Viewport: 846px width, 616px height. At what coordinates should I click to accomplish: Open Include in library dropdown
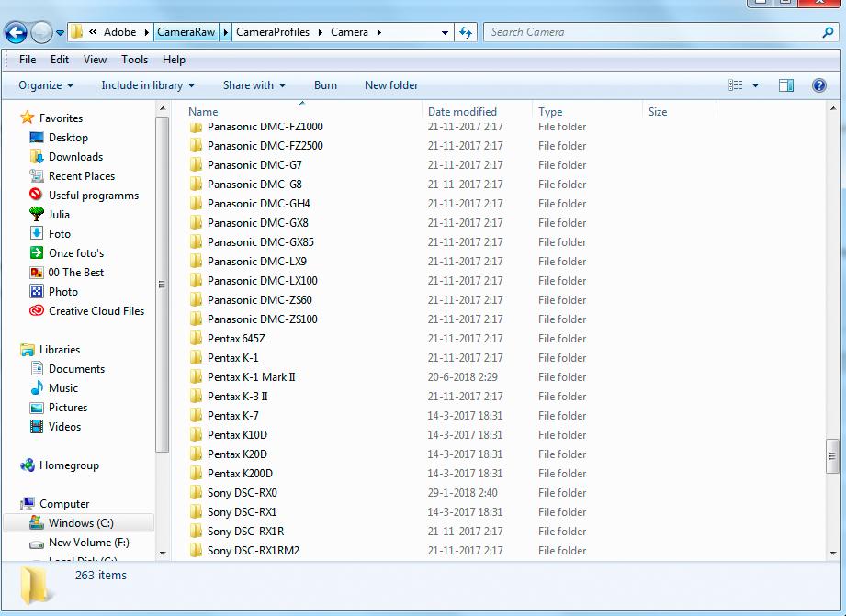[x=148, y=85]
